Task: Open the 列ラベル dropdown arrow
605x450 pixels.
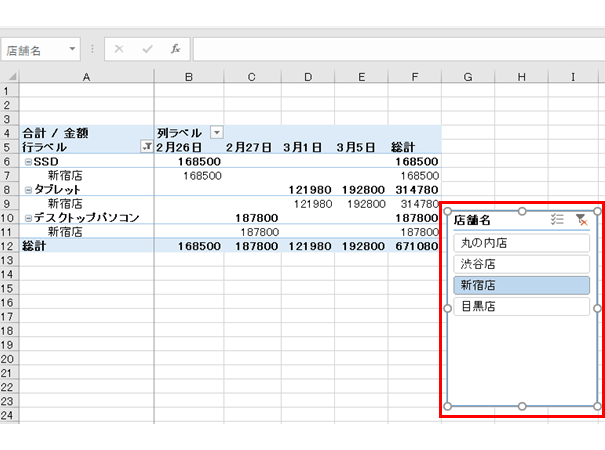Action: [216, 132]
